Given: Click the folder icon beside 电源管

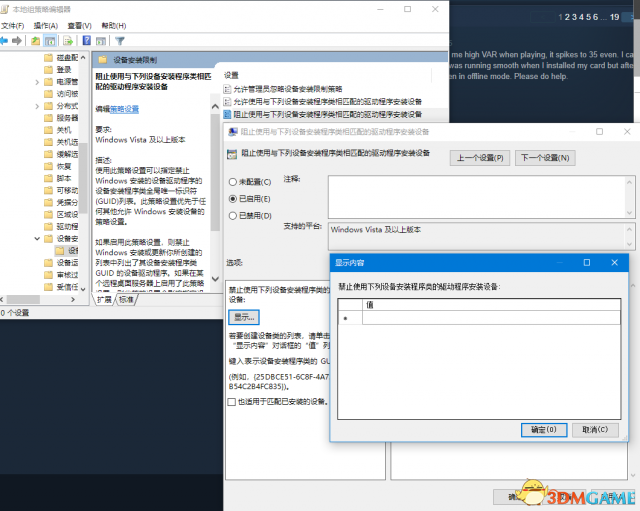Looking at the screenshot, I should [49, 82].
